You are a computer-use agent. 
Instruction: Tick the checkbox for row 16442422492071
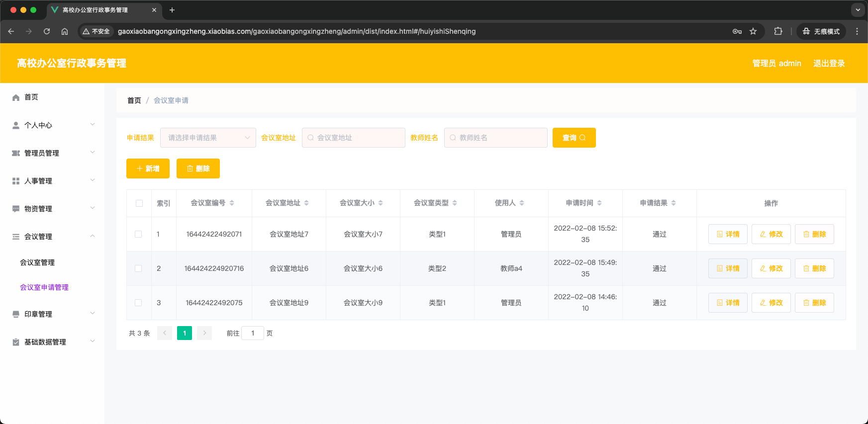pos(138,234)
